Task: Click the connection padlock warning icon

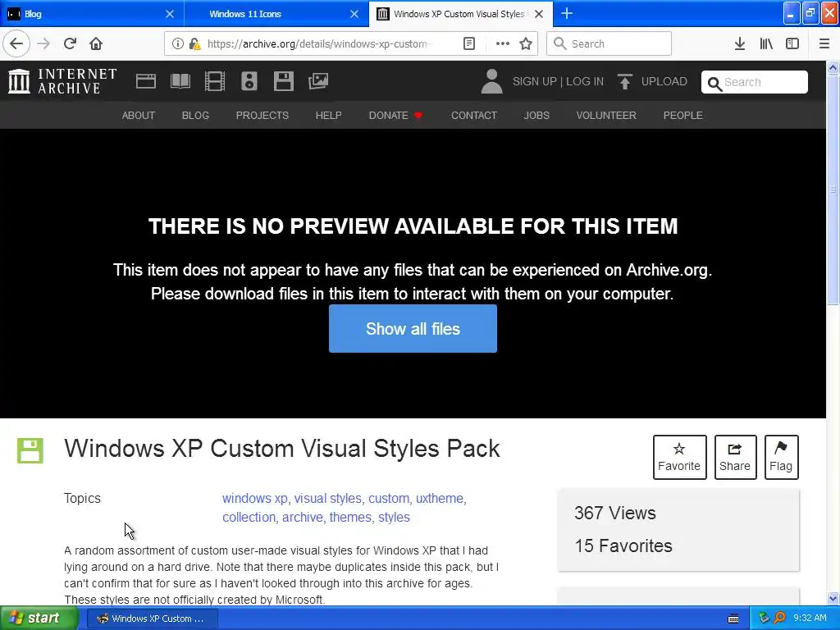Action: 194,43
